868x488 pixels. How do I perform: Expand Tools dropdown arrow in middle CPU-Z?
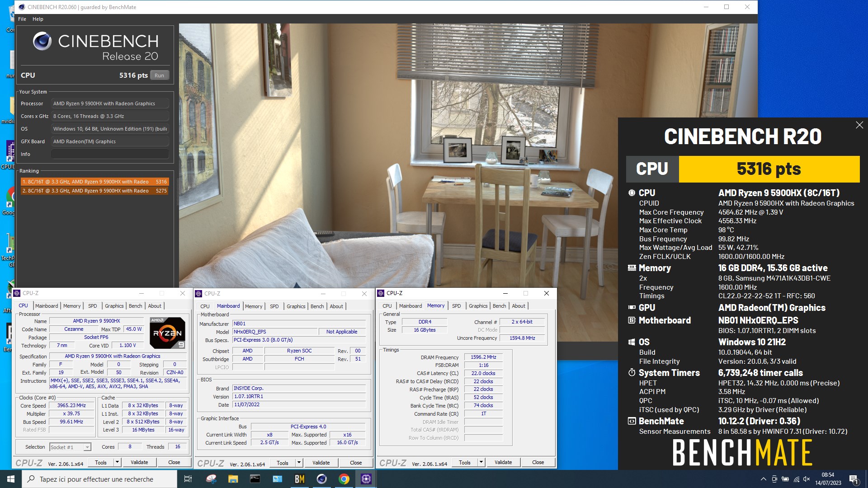click(x=299, y=463)
